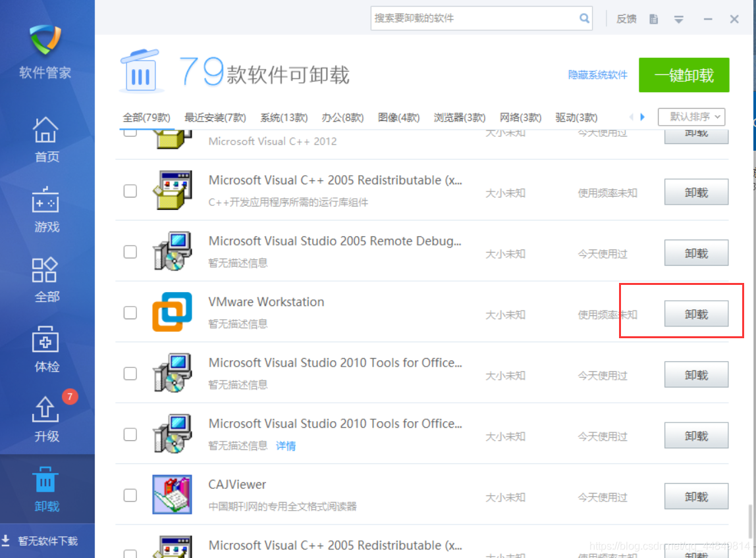The height and width of the screenshot is (558, 756).
Task: Open the 默认排序 sort dropdown
Action: click(x=691, y=117)
